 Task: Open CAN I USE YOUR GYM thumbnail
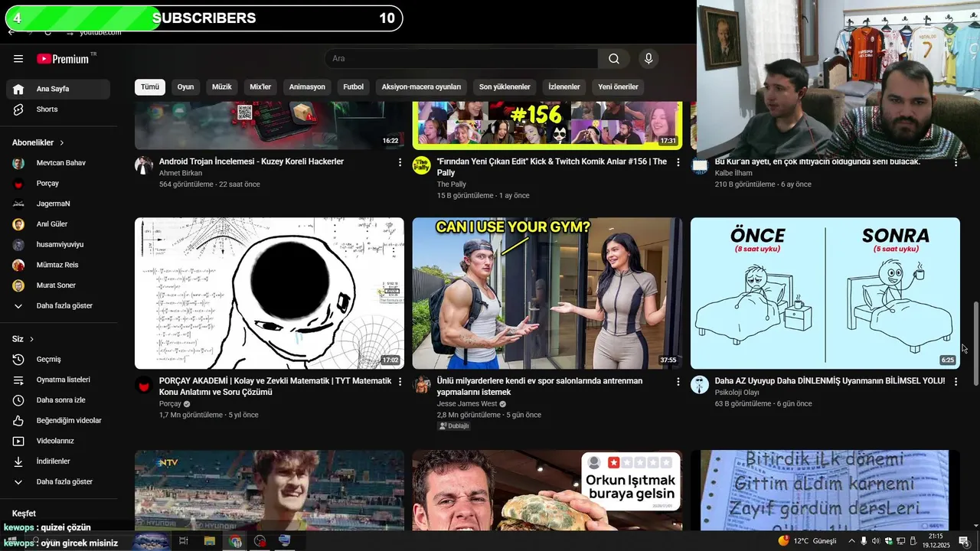(547, 293)
